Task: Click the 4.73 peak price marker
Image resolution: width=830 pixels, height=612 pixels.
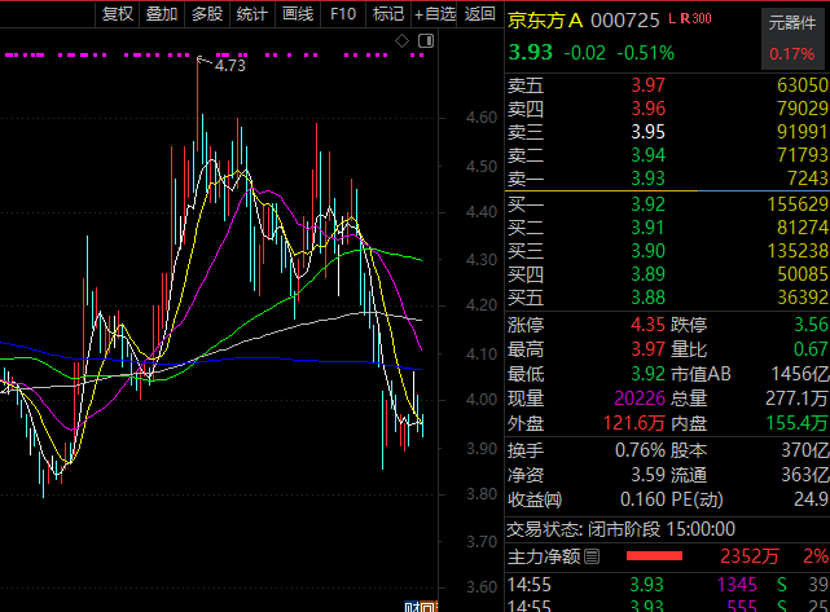Action: (x=229, y=65)
